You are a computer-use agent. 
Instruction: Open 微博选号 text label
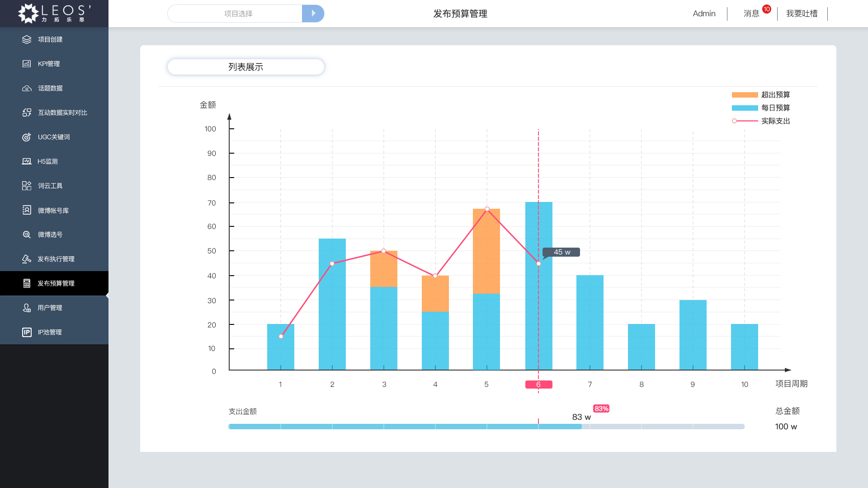tap(50, 235)
